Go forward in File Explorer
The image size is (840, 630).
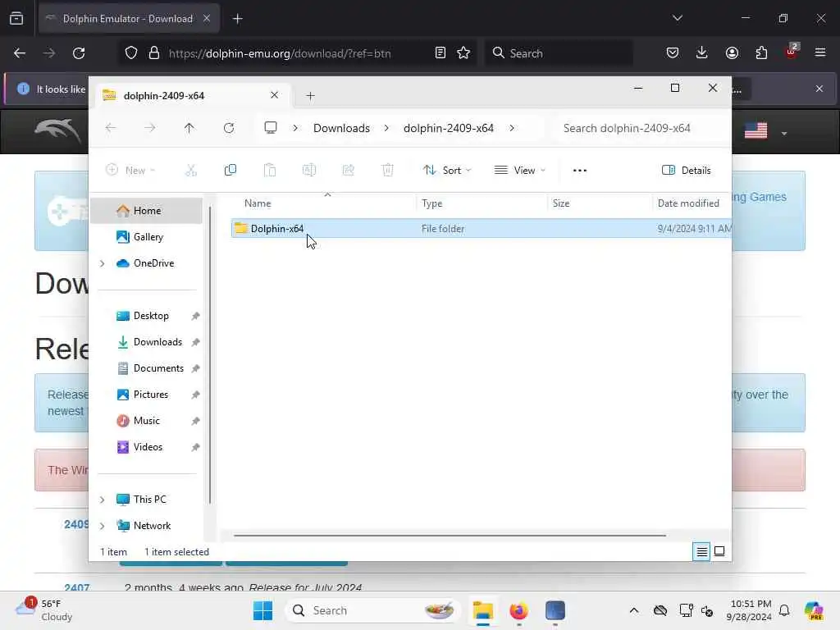(150, 128)
